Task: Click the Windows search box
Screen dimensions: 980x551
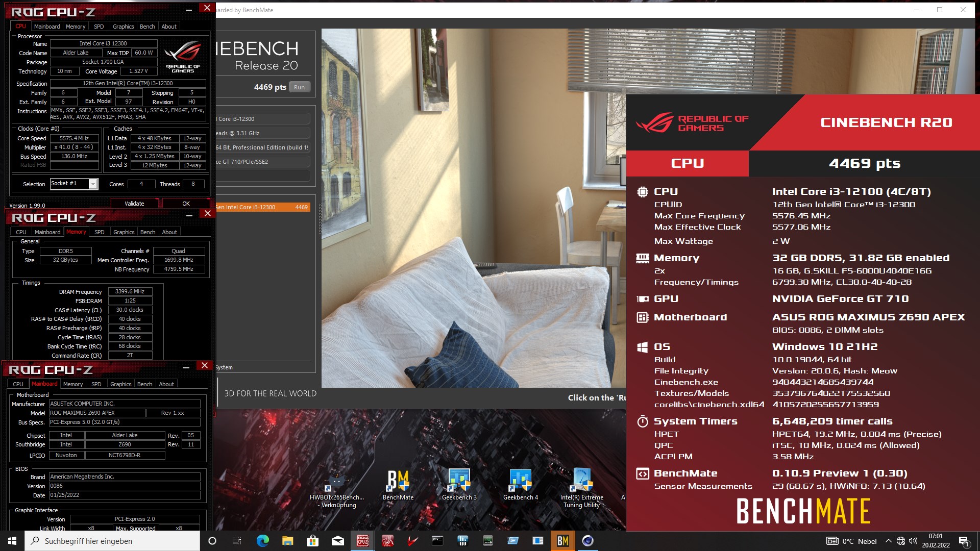Action: [112, 541]
